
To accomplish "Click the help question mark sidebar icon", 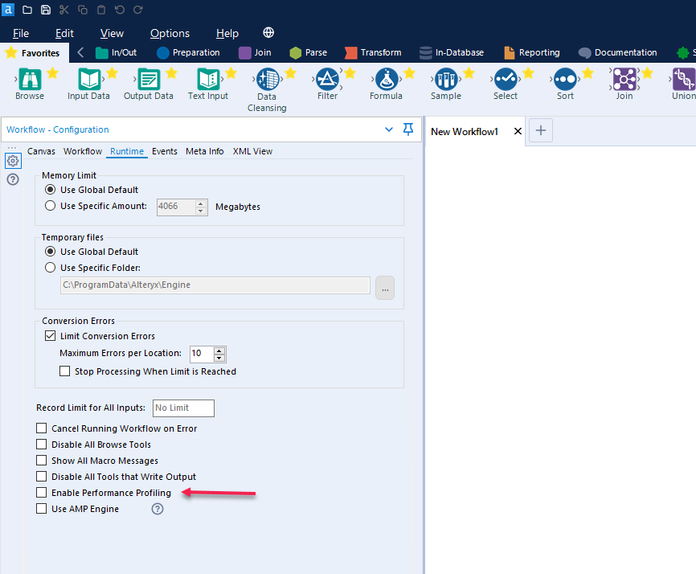I will pyautogui.click(x=13, y=179).
